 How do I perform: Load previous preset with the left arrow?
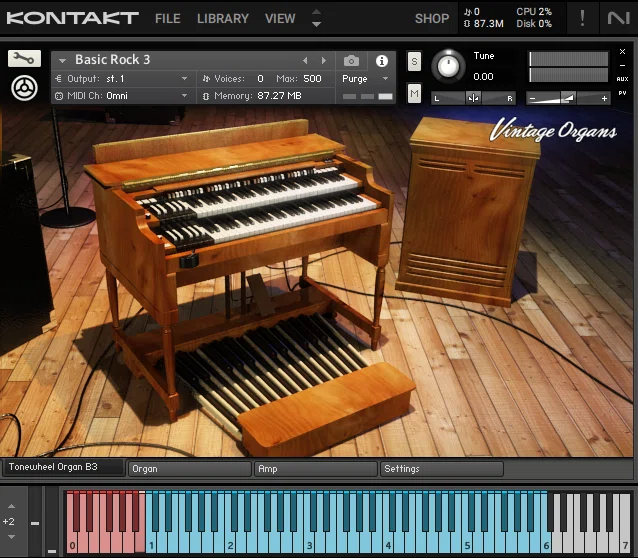(305, 61)
